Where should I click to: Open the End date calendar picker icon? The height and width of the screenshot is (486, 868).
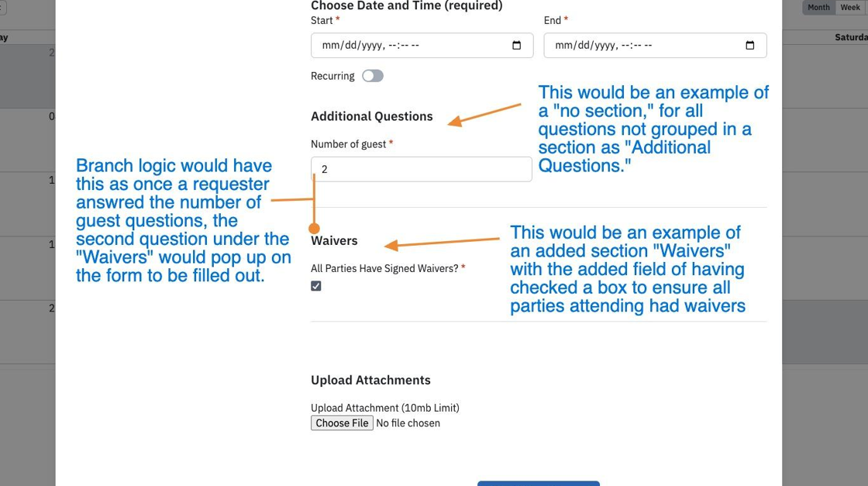[749, 46]
